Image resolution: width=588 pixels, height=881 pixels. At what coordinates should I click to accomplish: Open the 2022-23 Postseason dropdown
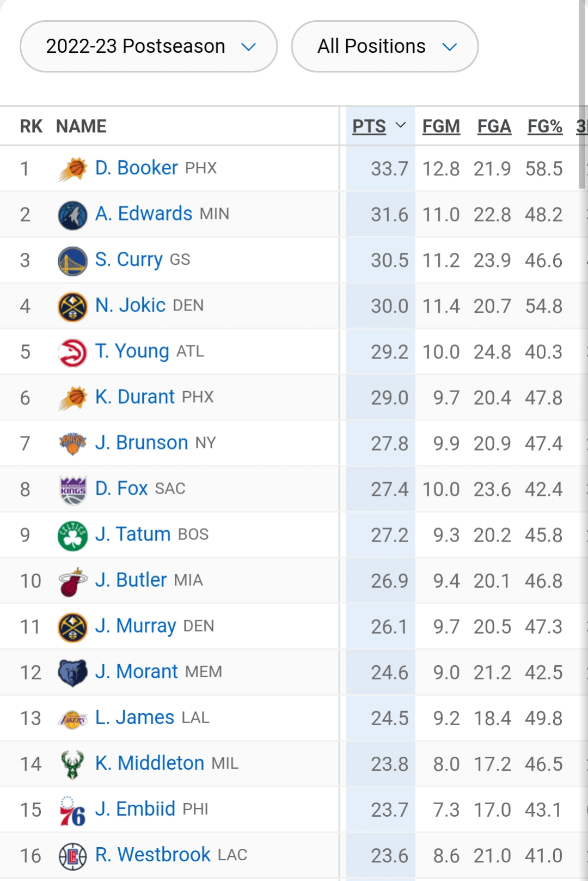pos(149,47)
